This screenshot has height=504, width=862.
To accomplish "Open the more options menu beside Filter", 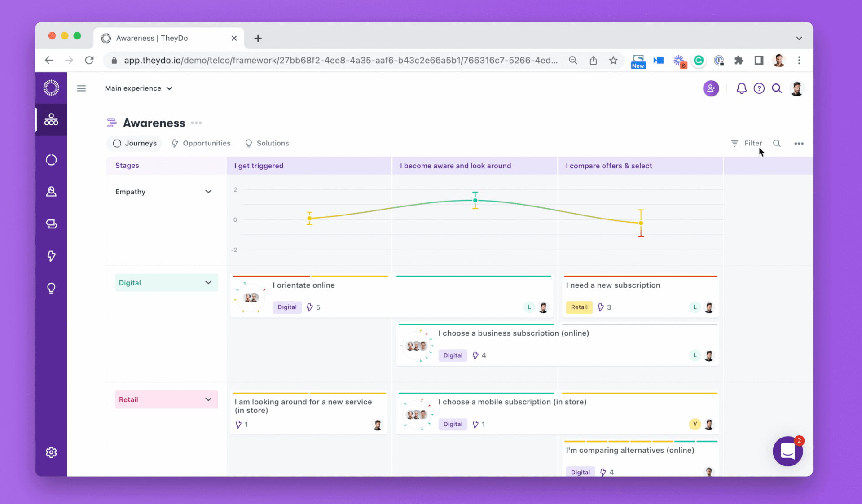I will click(x=799, y=144).
